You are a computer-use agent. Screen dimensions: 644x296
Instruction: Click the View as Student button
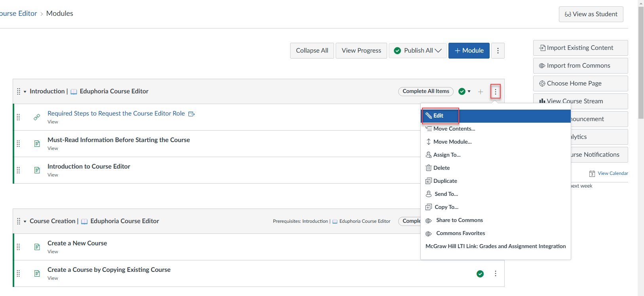pos(591,14)
